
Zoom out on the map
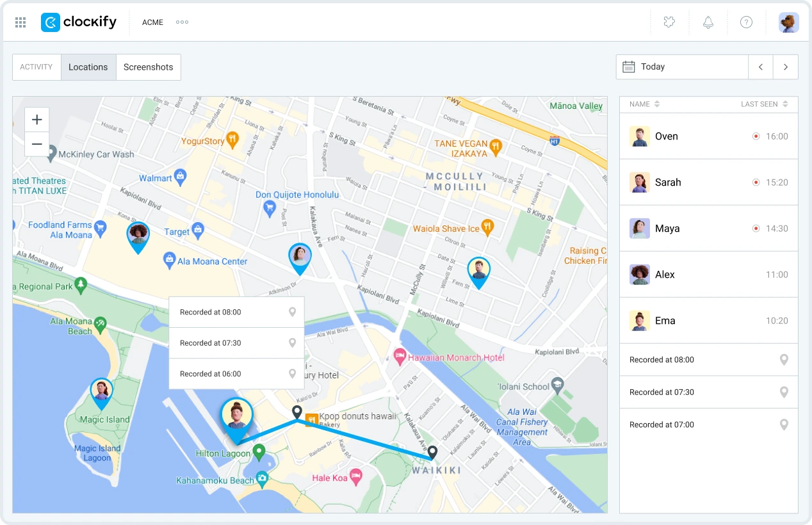pos(37,144)
